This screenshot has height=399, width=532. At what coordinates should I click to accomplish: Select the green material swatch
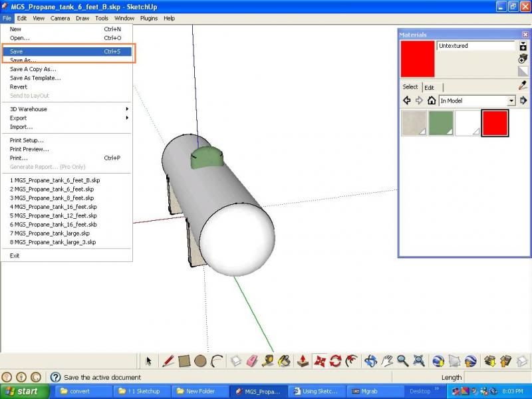coord(442,122)
